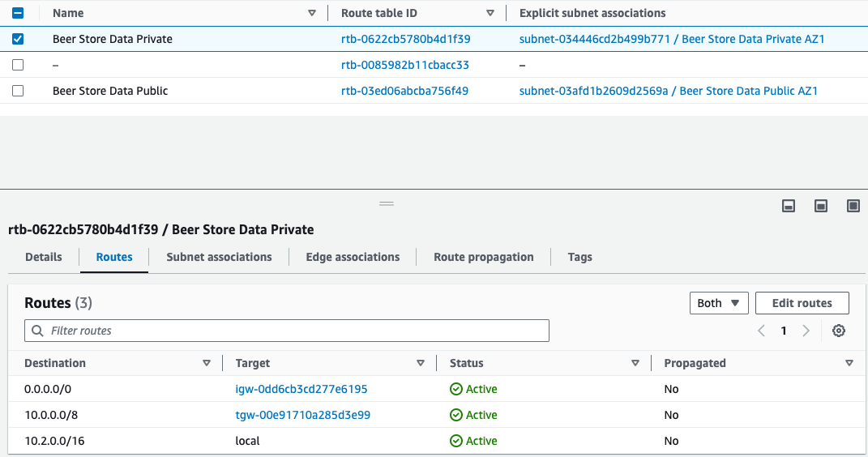Click the collapse panel layout icon

(788, 207)
